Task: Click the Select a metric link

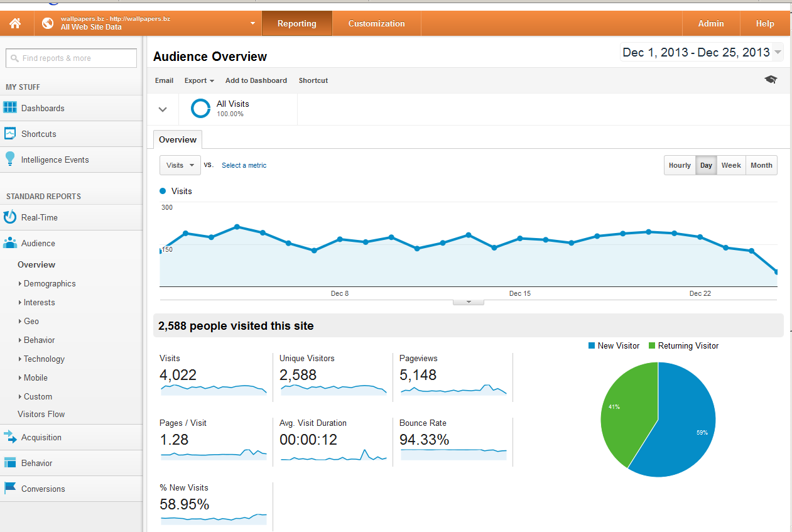Action: pos(244,165)
